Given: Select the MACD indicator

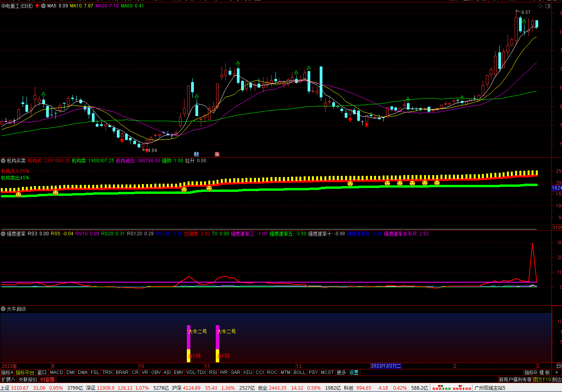Looking at the screenshot, I should (57, 372).
